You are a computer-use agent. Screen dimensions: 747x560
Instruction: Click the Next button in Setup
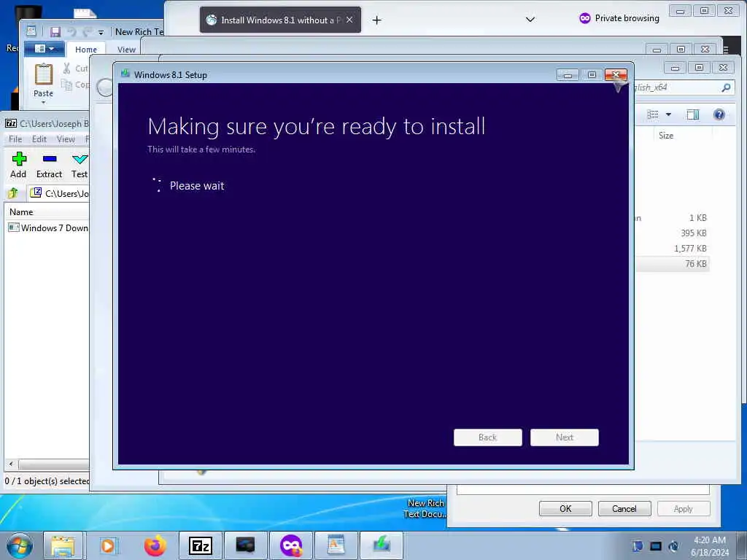[565, 437]
